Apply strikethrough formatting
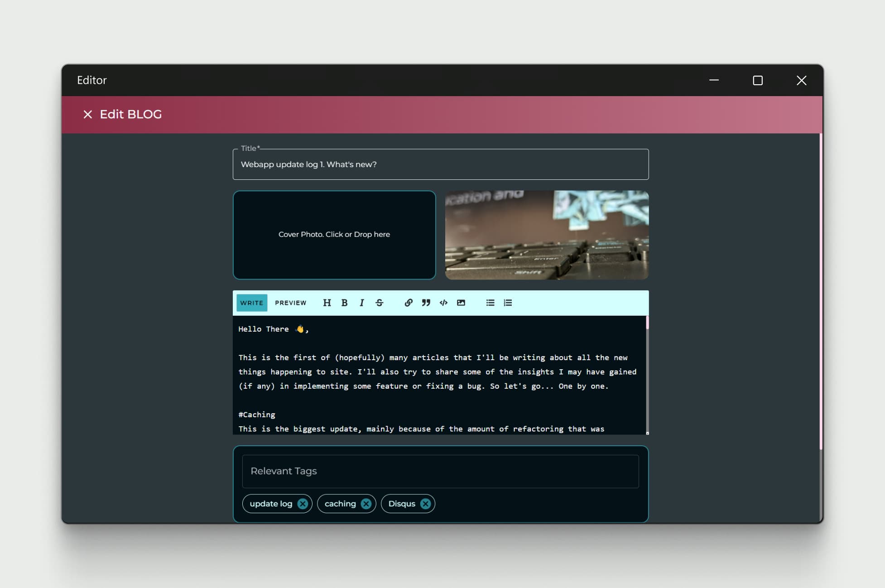This screenshot has width=885, height=588. coord(380,303)
